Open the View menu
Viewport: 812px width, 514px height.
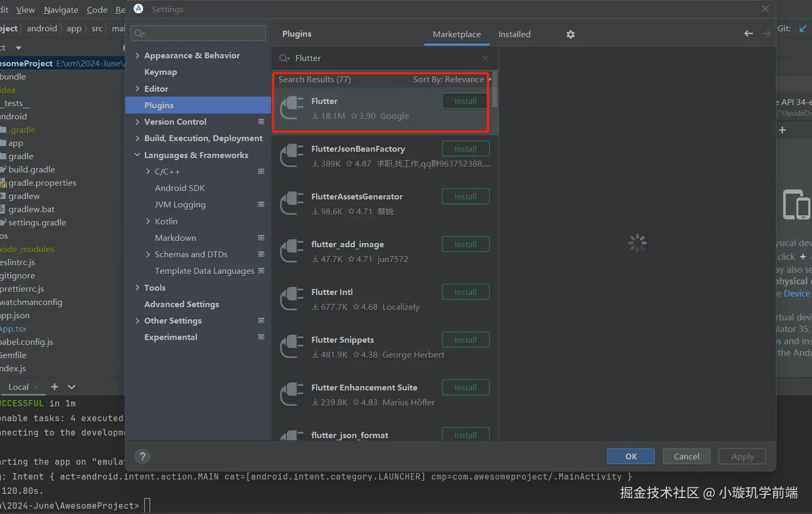click(25, 10)
